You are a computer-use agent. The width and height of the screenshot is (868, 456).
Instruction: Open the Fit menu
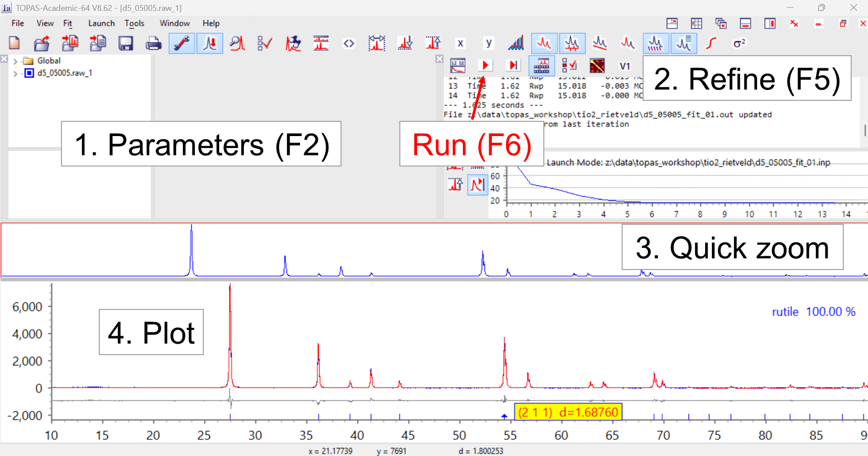67,23
